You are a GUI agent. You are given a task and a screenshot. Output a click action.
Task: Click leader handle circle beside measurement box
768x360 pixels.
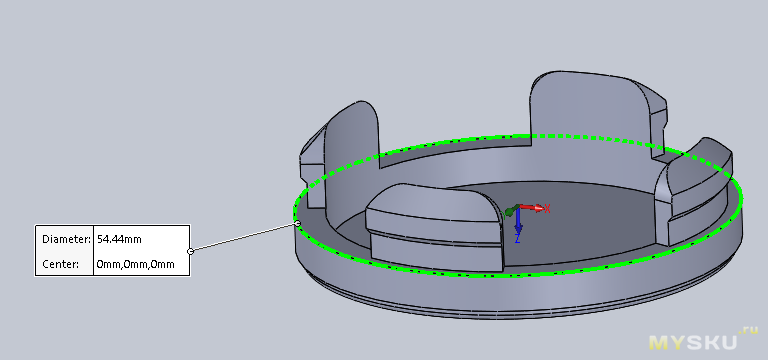[x=191, y=251]
